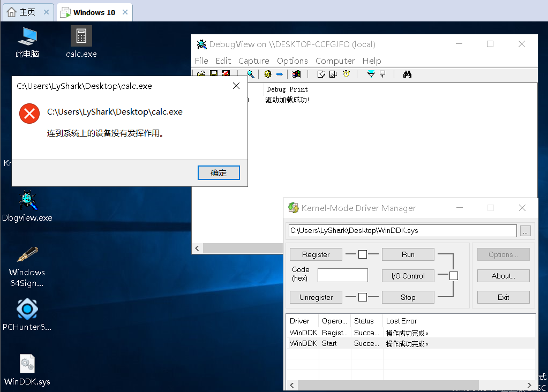This screenshot has height=392, width=548.
Task: Click the Kernel-Mode Driver Manager title icon
Action: [x=293, y=208]
